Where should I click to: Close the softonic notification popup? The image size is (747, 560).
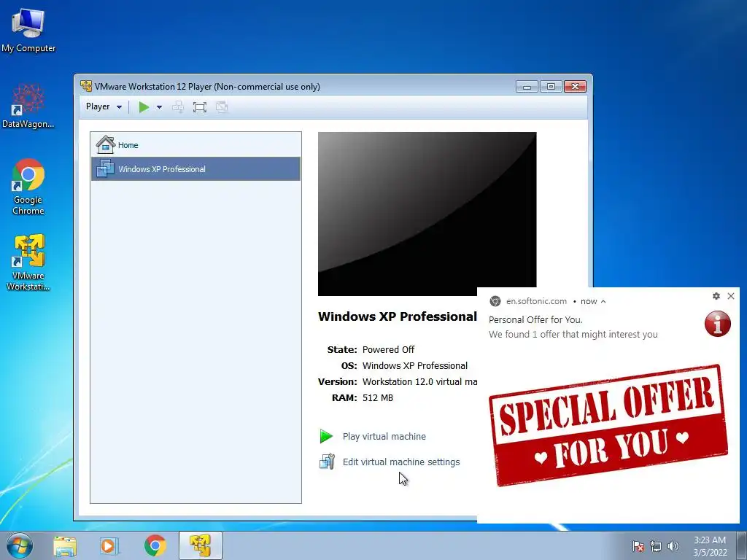point(731,296)
